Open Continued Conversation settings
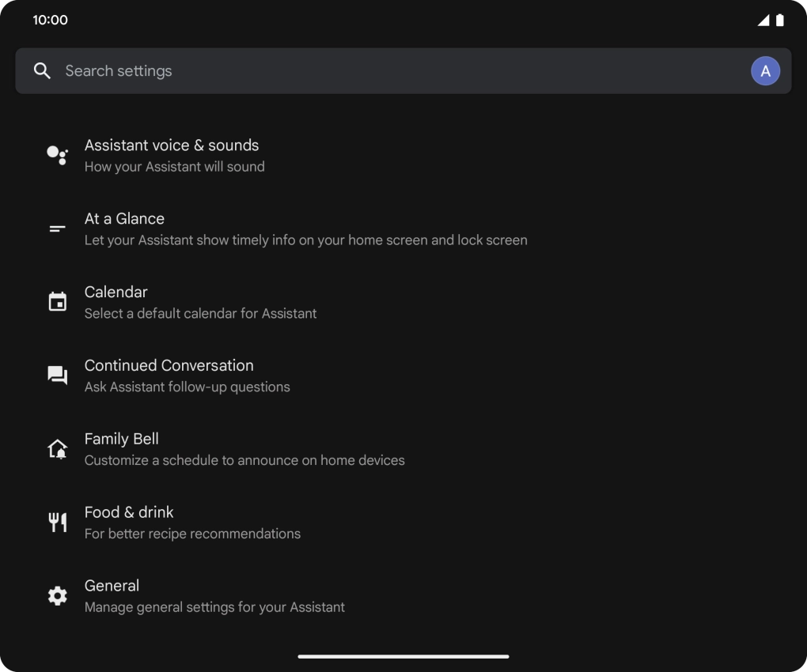Screen dimensions: 807x672 click(187, 376)
